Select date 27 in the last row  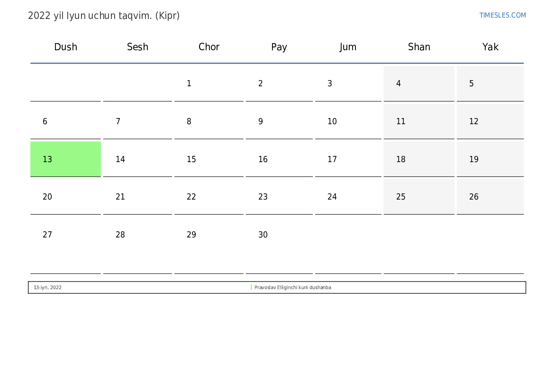65,235
